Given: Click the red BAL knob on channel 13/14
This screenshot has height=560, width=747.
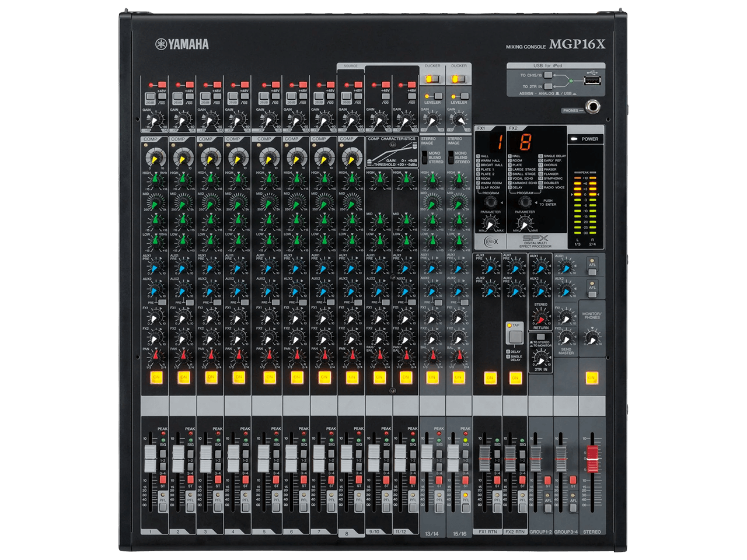Looking at the screenshot, I should [432, 356].
